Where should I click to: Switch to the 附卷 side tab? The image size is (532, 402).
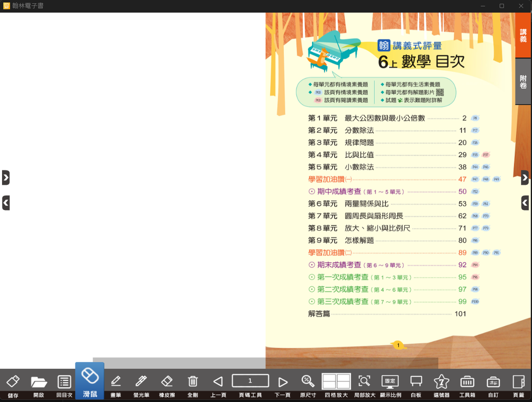tap(523, 81)
